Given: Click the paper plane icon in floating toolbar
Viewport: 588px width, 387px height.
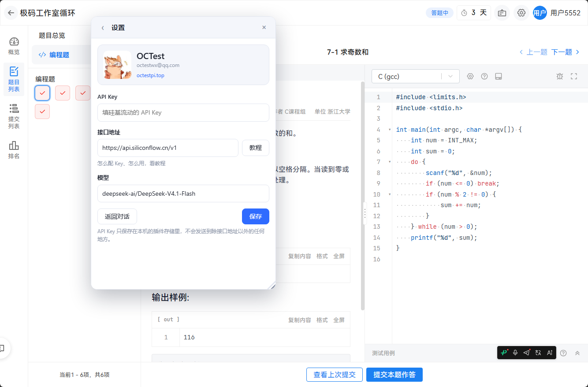Looking at the screenshot, I should (x=527, y=353).
